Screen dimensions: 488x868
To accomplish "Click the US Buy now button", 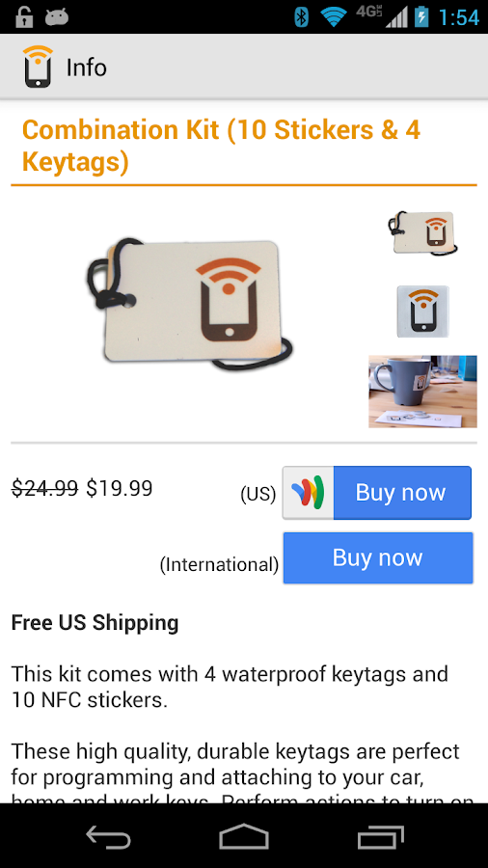I will [x=377, y=492].
